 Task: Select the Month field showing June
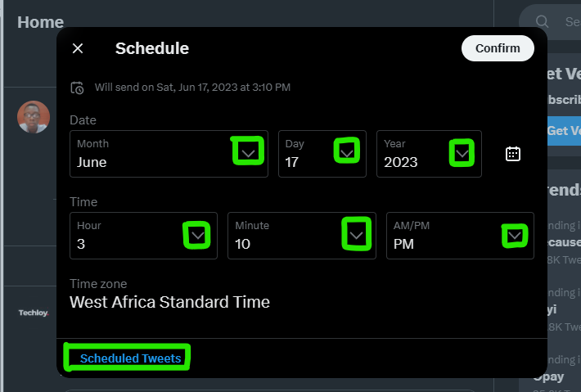coord(169,154)
